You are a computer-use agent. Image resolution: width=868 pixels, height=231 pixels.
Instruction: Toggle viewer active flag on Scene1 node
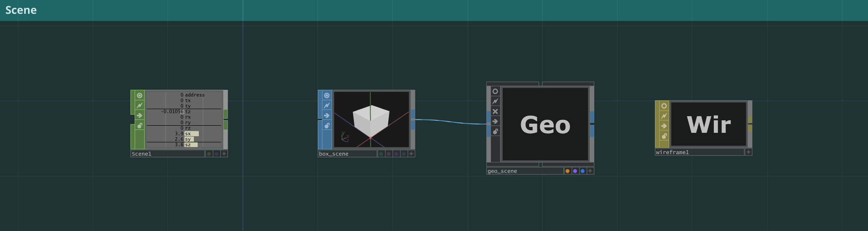point(139,95)
